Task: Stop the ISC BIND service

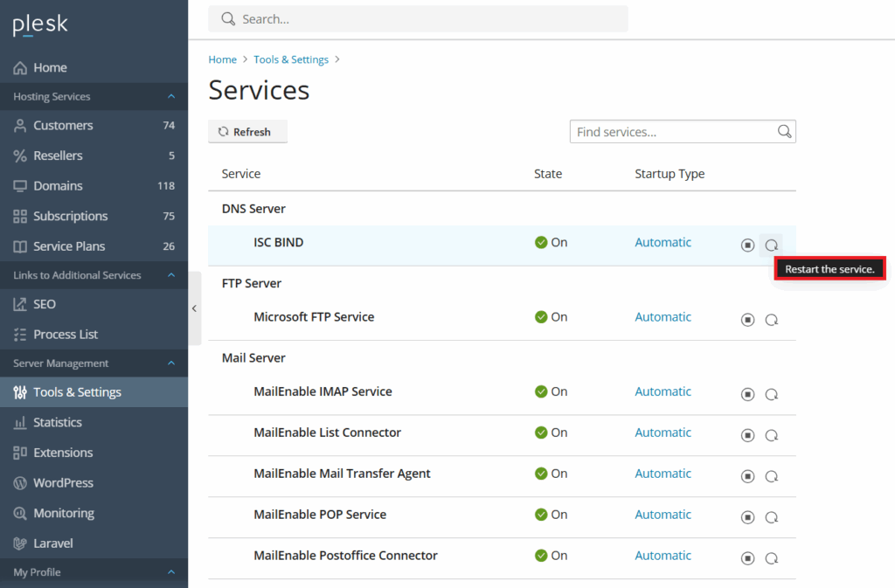Action: (747, 246)
